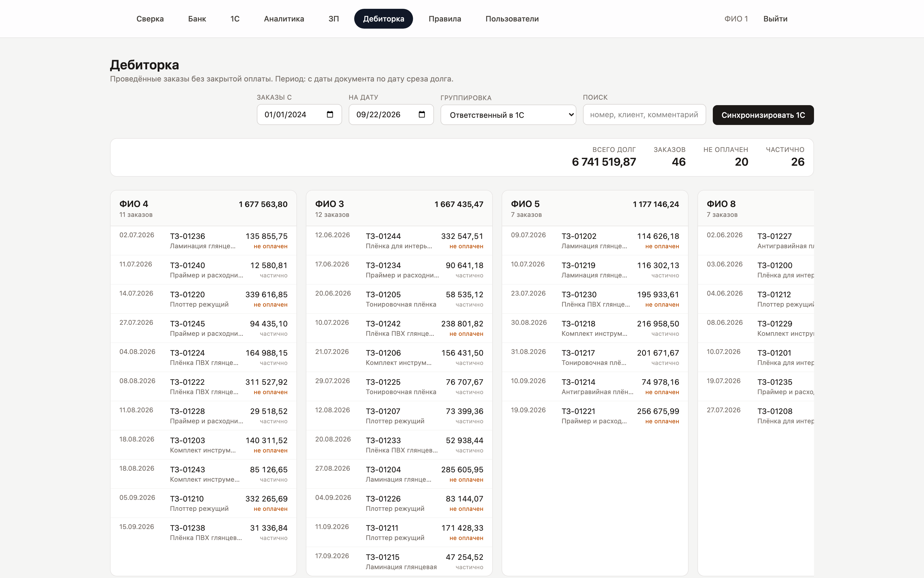Select the Дебиторка tab

pos(383,19)
